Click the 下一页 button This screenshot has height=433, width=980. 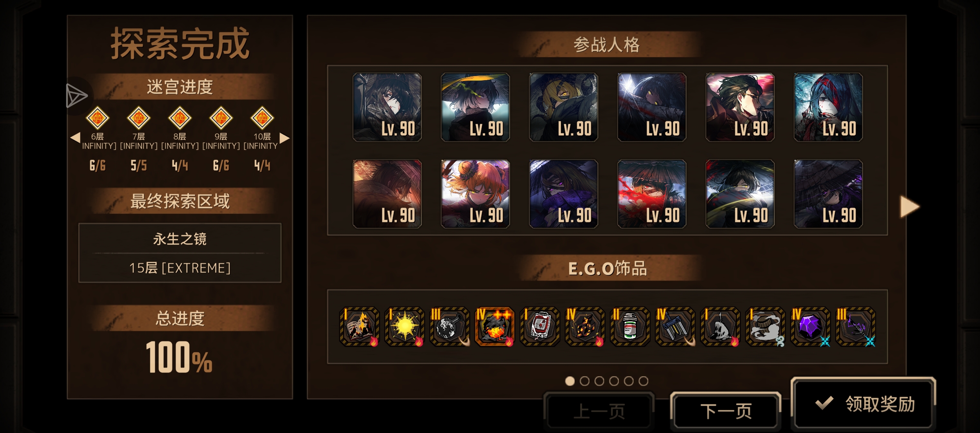coord(726,411)
